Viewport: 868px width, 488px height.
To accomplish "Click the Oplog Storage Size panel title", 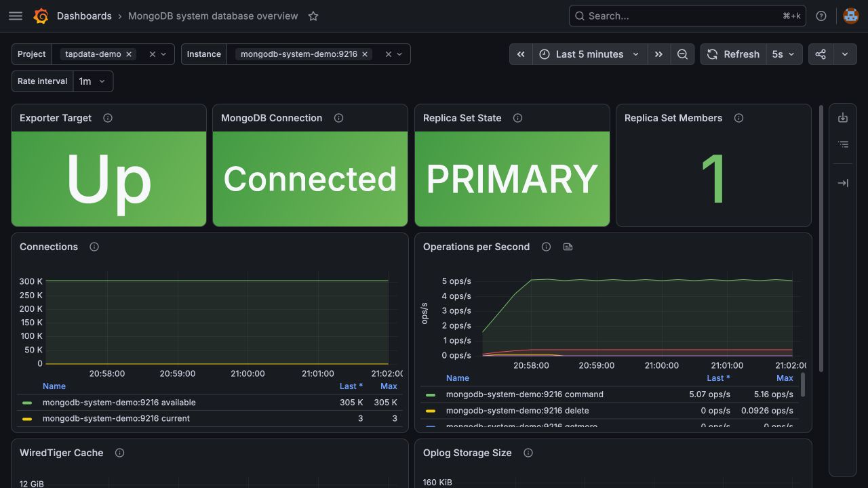I will 467,453.
